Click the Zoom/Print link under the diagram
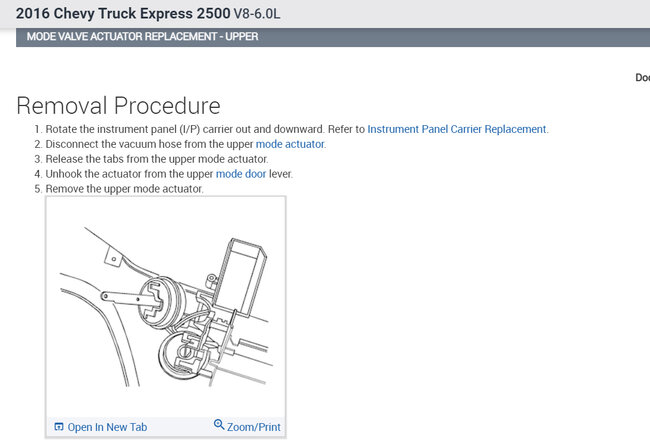Screen dimensions: 650x447 click(253, 427)
